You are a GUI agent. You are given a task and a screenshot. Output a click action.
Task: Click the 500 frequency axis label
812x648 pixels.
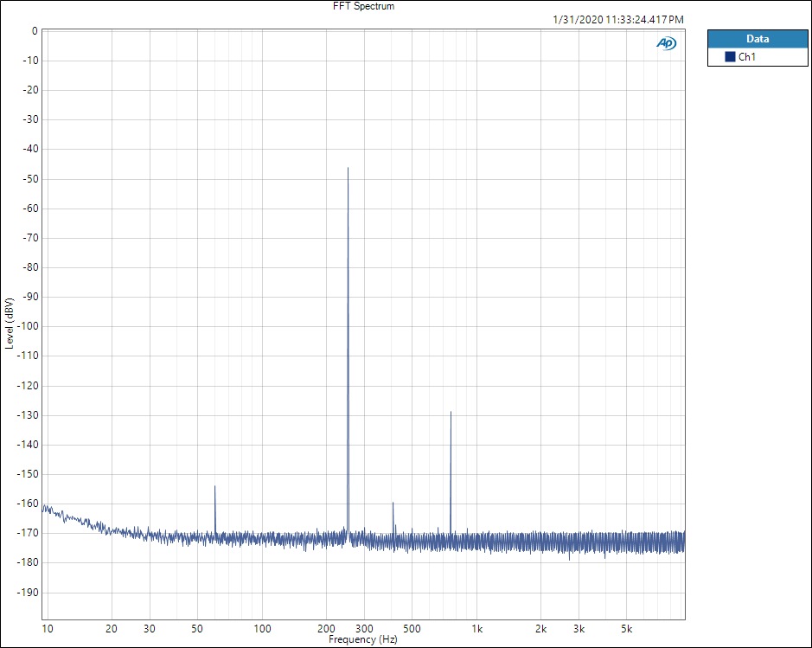(x=412, y=629)
